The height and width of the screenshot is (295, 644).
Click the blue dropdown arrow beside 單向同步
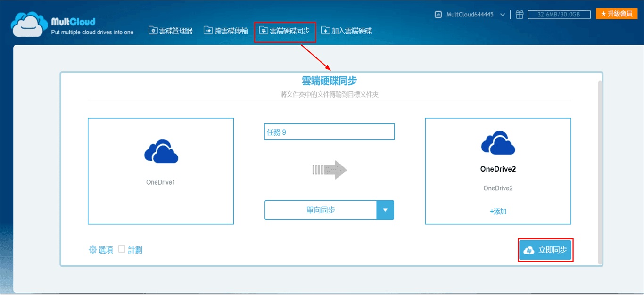click(385, 210)
